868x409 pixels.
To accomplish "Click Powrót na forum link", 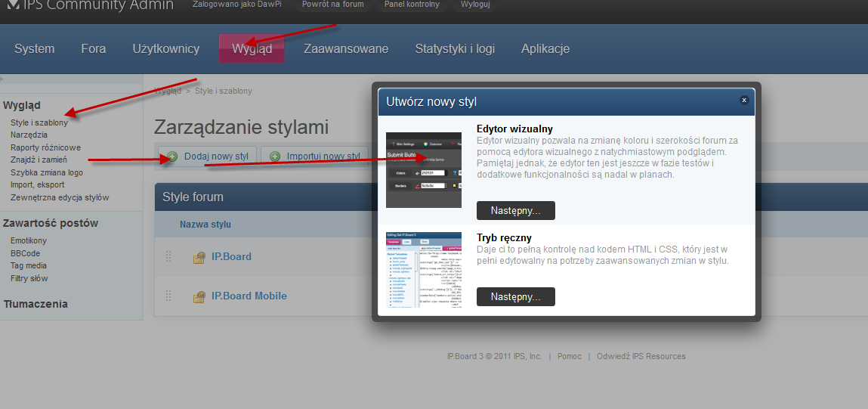I will point(333,5).
